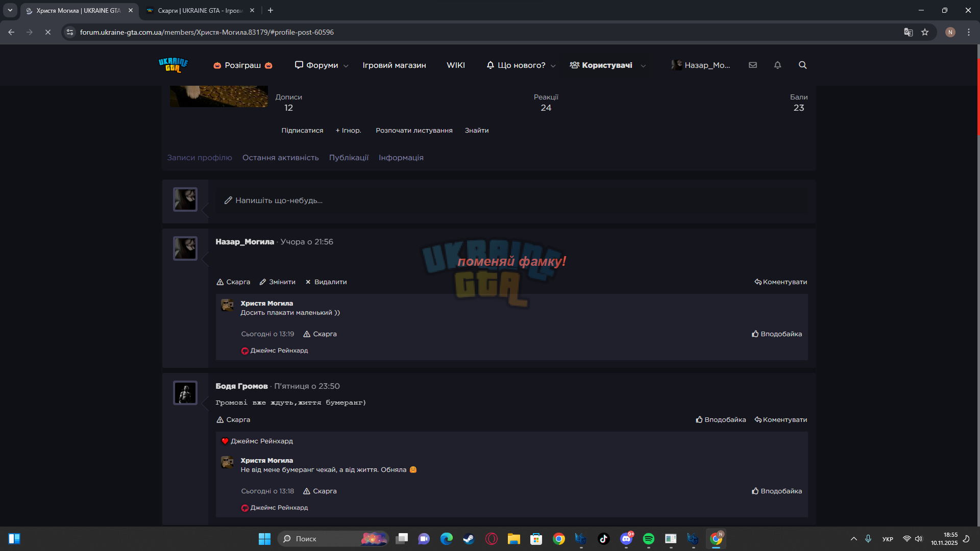Report the comment posted at 13:19
Image resolution: width=980 pixels, height=551 pixels.
pyautogui.click(x=320, y=334)
